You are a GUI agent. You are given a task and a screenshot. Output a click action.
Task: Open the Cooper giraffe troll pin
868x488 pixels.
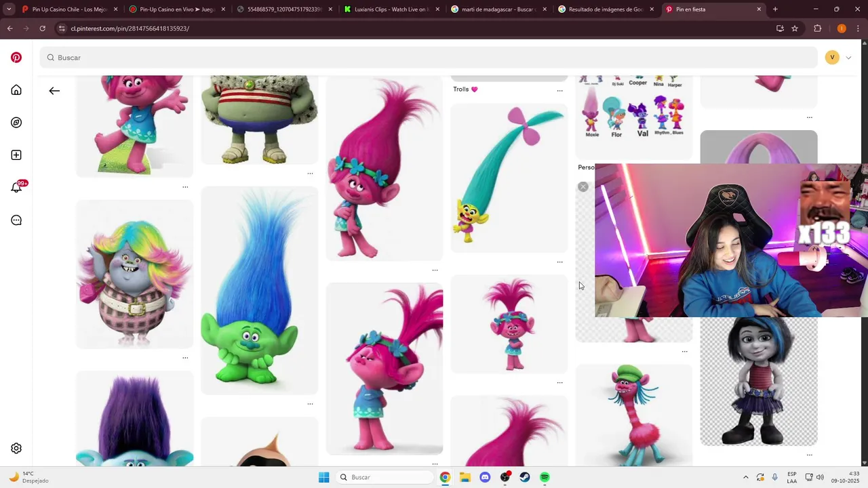click(634, 415)
